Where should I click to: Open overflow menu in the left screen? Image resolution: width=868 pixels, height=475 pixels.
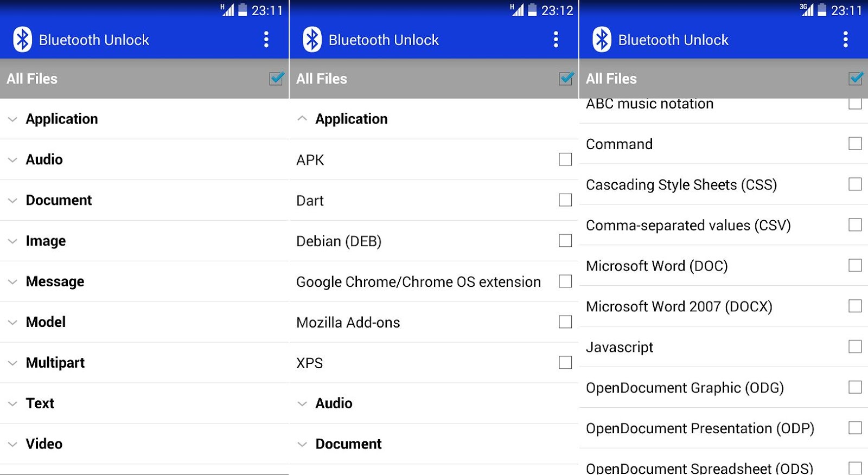[266, 40]
